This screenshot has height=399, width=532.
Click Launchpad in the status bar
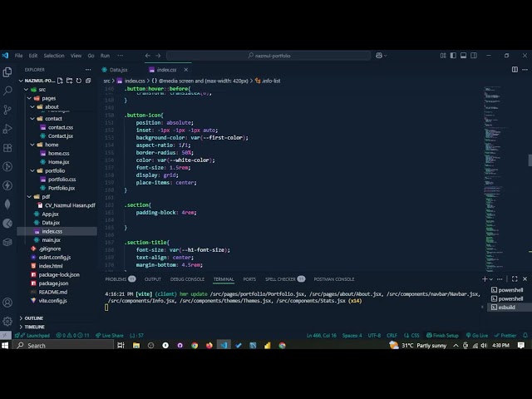[x=32, y=335]
